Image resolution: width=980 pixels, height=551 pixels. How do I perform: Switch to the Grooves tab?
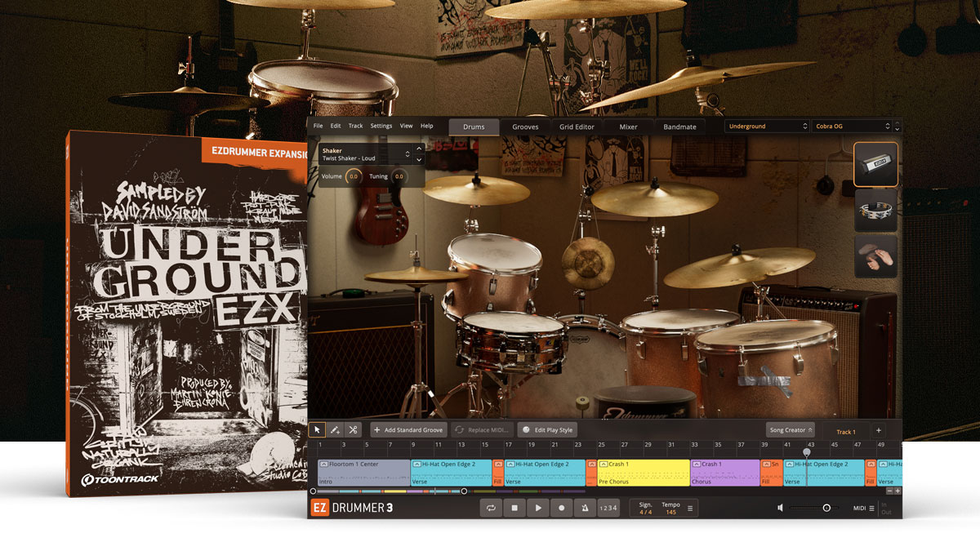pyautogui.click(x=525, y=127)
